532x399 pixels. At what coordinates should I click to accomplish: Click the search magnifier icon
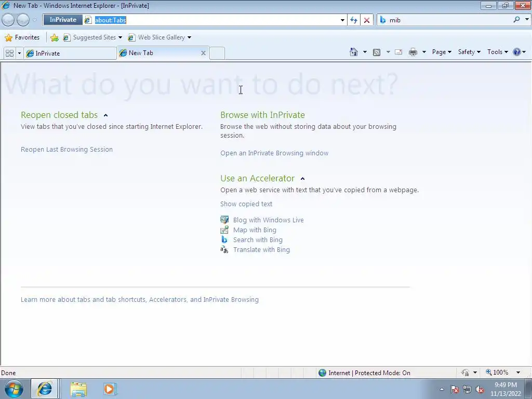point(516,20)
